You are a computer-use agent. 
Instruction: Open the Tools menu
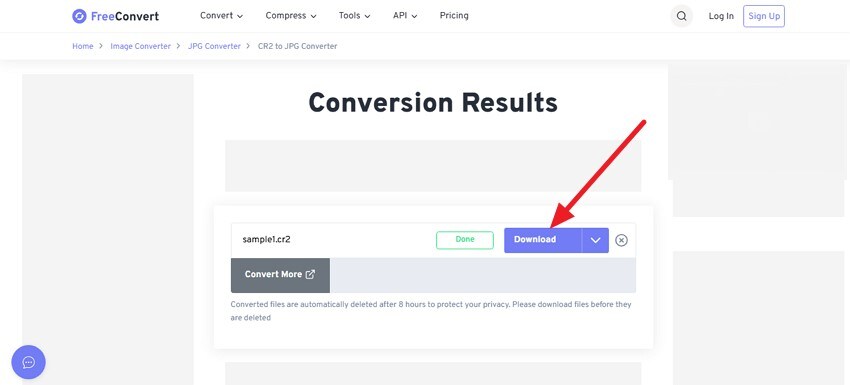click(x=355, y=16)
